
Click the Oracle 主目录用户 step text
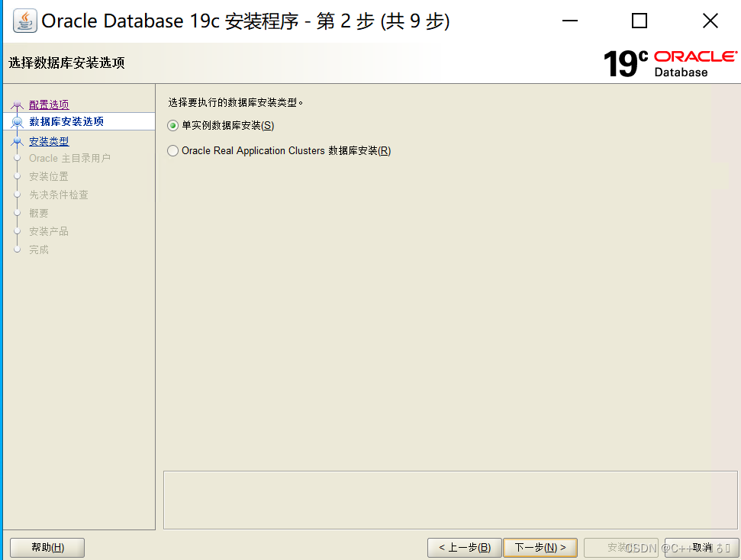click(x=70, y=159)
